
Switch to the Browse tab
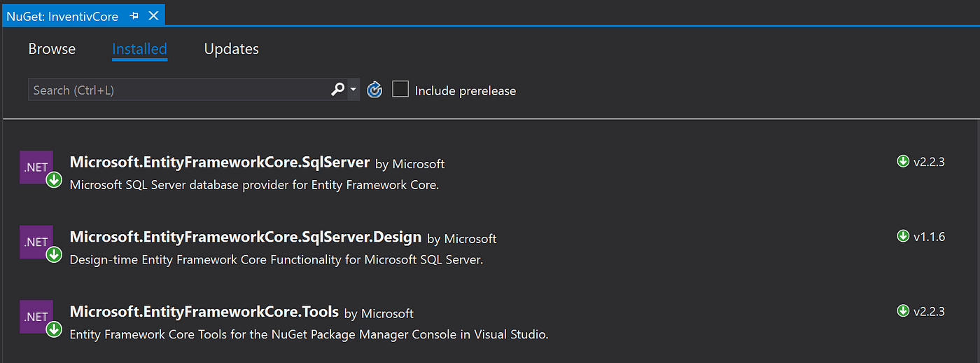[52, 49]
